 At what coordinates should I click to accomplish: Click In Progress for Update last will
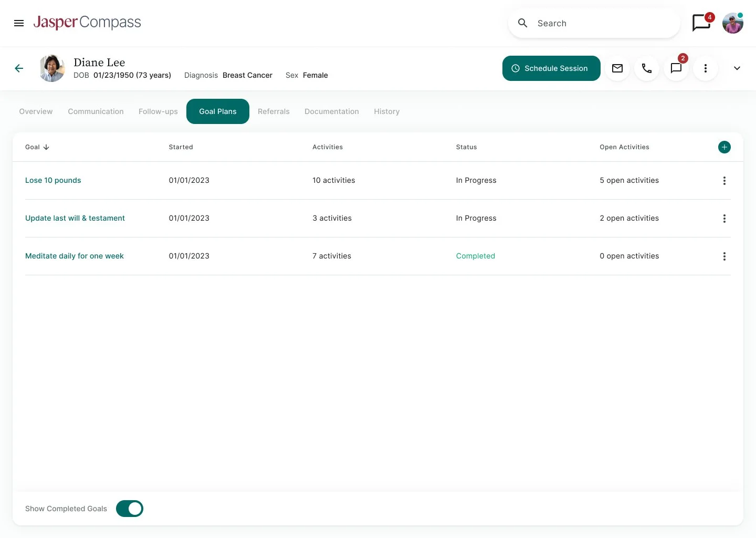click(476, 218)
